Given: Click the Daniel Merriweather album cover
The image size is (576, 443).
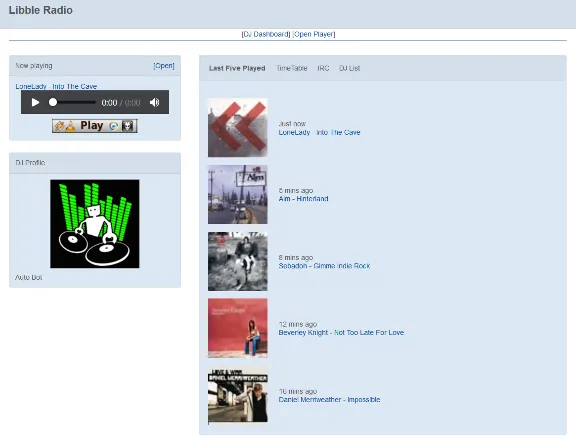Looking at the screenshot, I should tap(238, 395).
